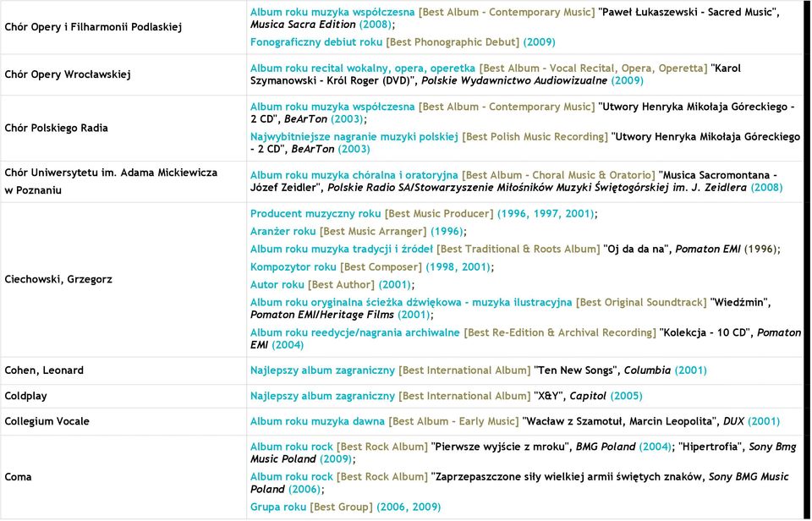This screenshot has height=521, width=812.
Task: Open Najlepszy album zagraniczny link in Cohen row
Action: (x=322, y=370)
